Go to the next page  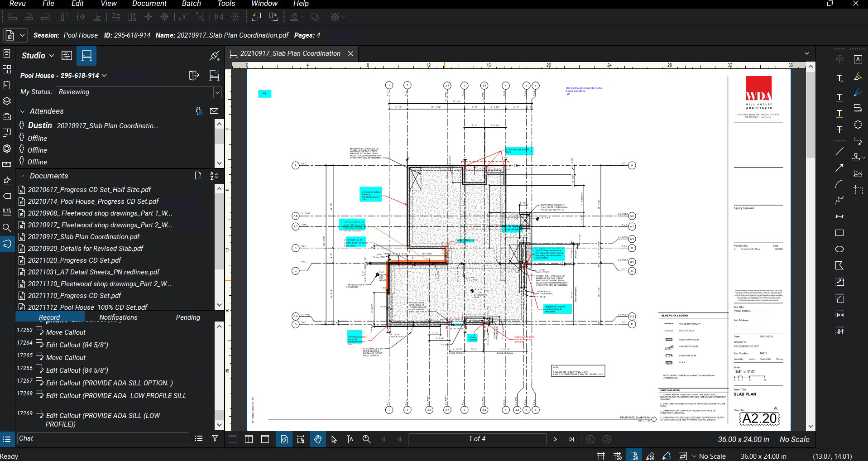tap(555, 439)
